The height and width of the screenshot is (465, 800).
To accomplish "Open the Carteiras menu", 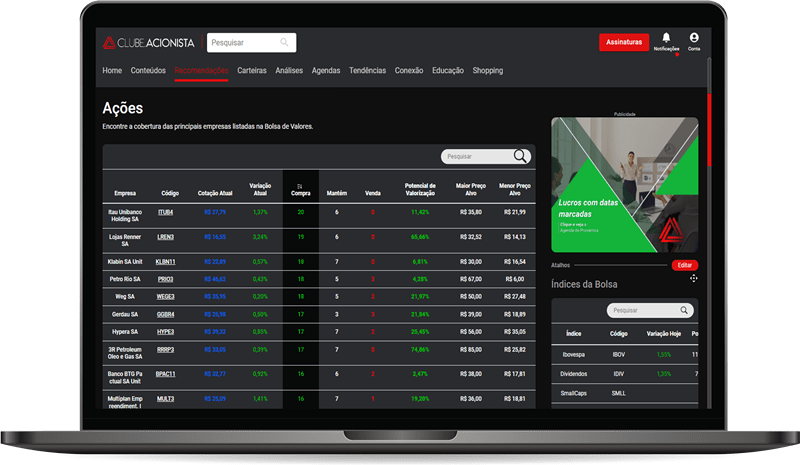I will [252, 70].
